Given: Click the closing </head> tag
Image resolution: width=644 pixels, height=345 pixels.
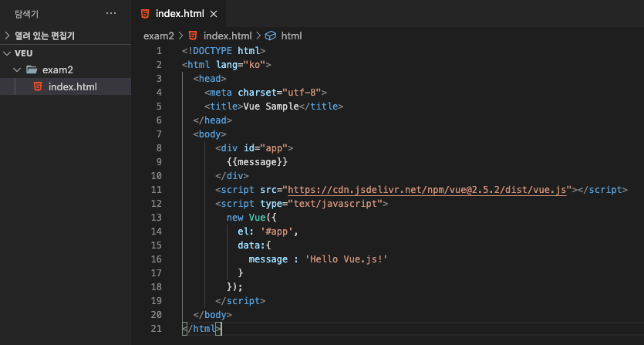Looking at the screenshot, I should (213, 120).
